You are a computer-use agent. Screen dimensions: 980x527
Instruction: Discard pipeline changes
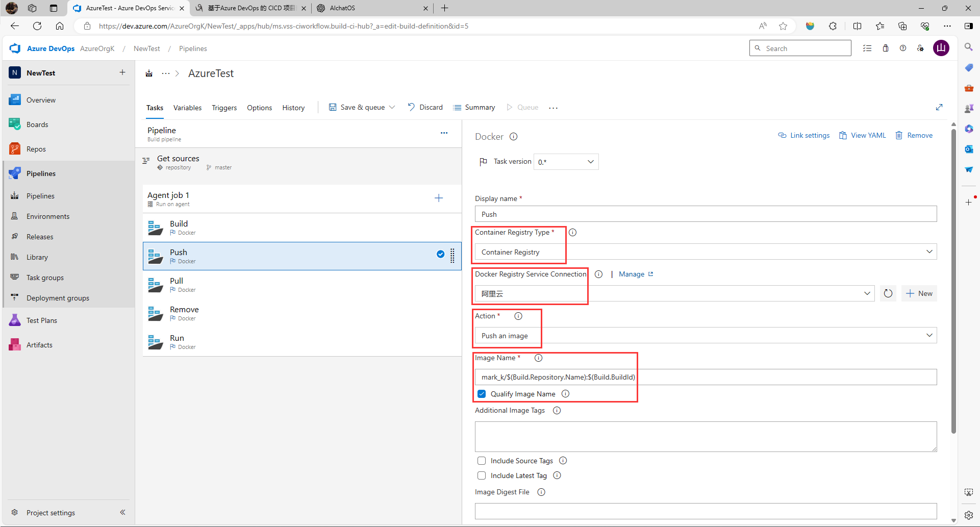pyautogui.click(x=425, y=107)
